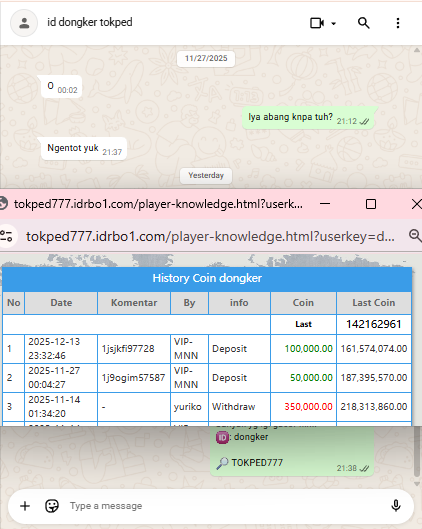Click the ID dongker line in sent message
Image resolution: width=422 pixels, height=529 pixels.
[x=242, y=437]
